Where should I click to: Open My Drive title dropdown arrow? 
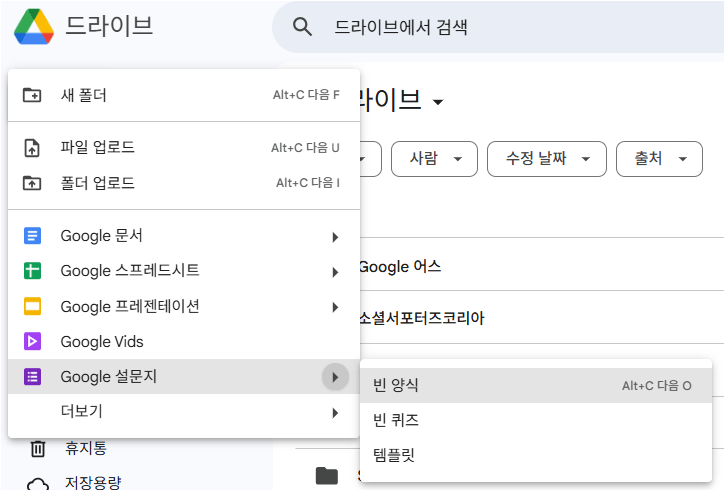click(x=437, y=102)
